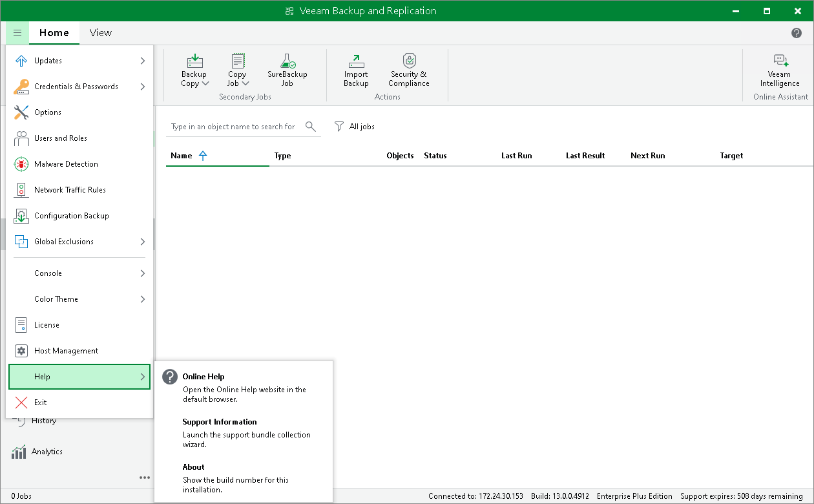Click the navigation pane overflow dots
The height and width of the screenshot is (504, 814).
click(x=145, y=478)
